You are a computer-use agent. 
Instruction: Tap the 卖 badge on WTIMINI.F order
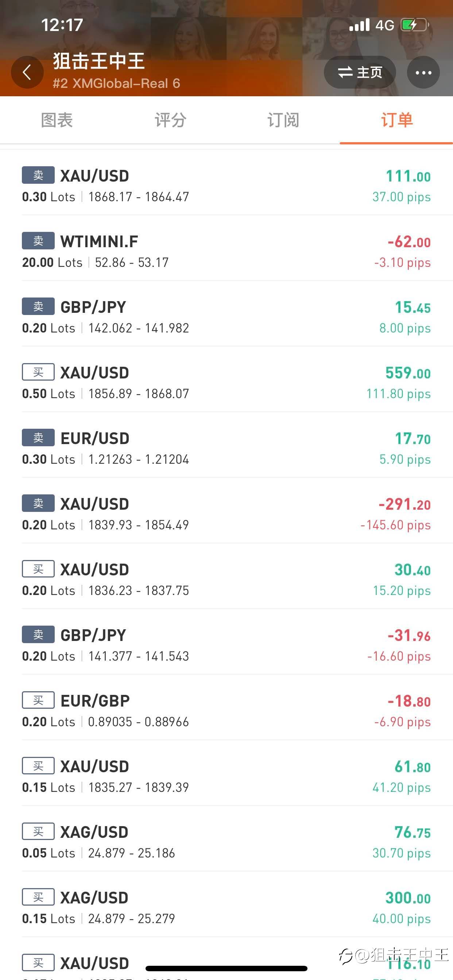(38, 241)
